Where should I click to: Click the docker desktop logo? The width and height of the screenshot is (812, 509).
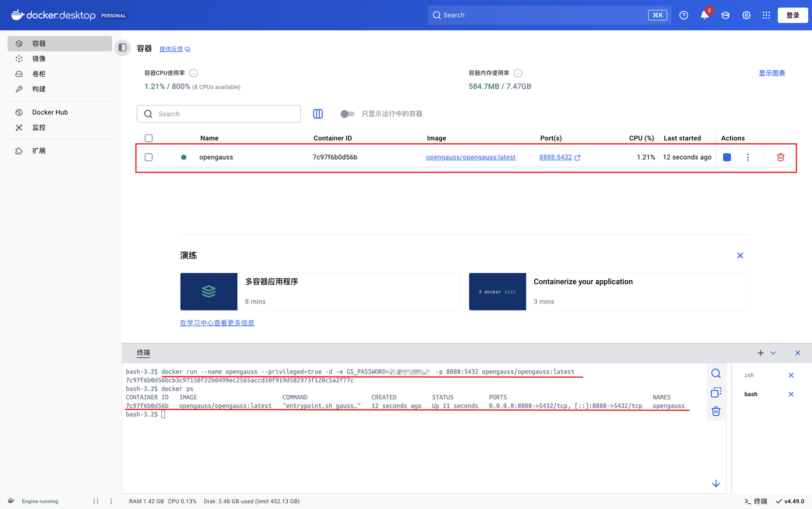click(53, 15)
